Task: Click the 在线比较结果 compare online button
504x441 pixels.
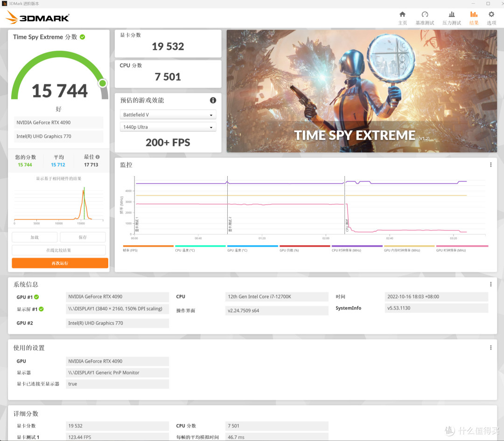Action: (58, 250)
